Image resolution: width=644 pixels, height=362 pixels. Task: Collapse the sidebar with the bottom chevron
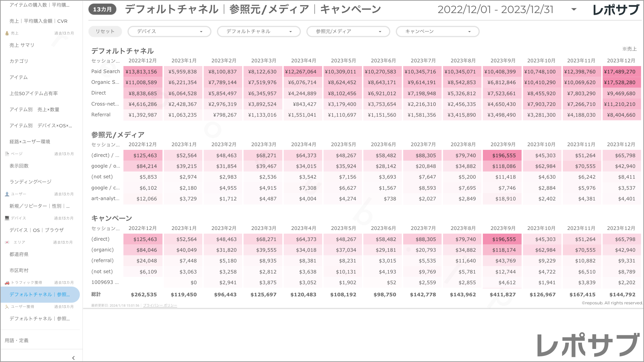[73, 358]
